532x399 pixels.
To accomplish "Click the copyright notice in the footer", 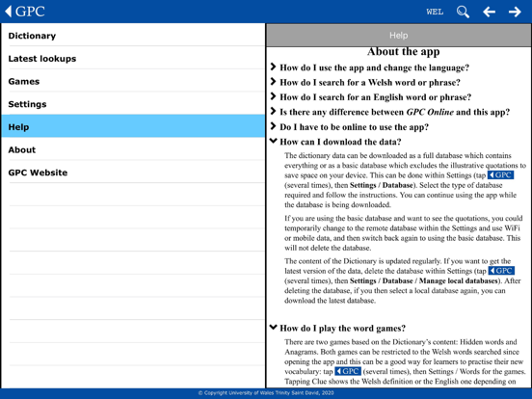I will point(266,393).
